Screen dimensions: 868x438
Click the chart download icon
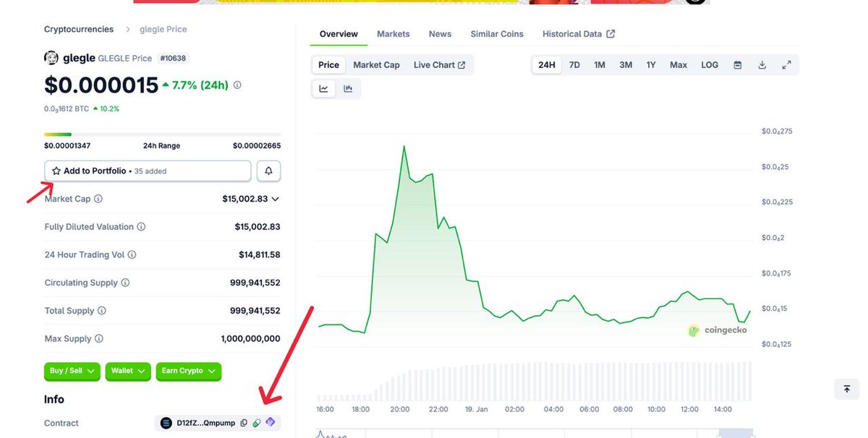tap(762, 64)
